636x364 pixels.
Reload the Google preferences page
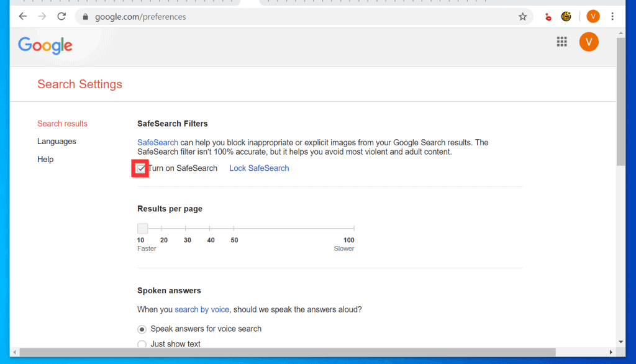[61, 17]
